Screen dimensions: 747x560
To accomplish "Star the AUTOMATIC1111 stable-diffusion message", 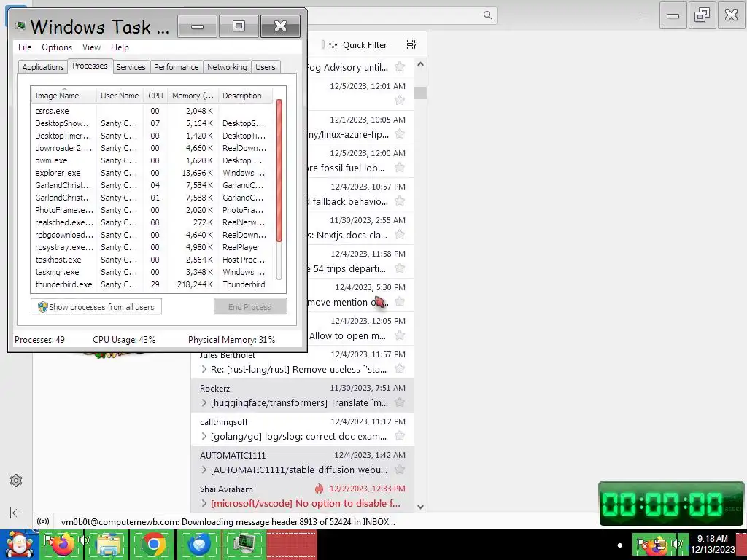I will pos(400,470).
